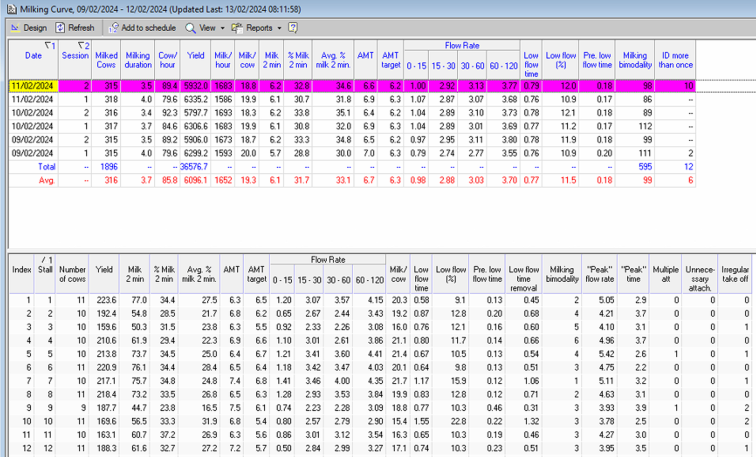Open the View dropdown menu
Viewport: 756px width, 457px height.
click(205, 28)
